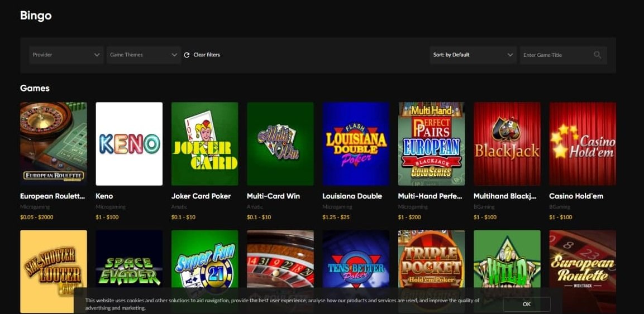
Task: Click the Clear filters refresh icon
Action: coord(187,55)
